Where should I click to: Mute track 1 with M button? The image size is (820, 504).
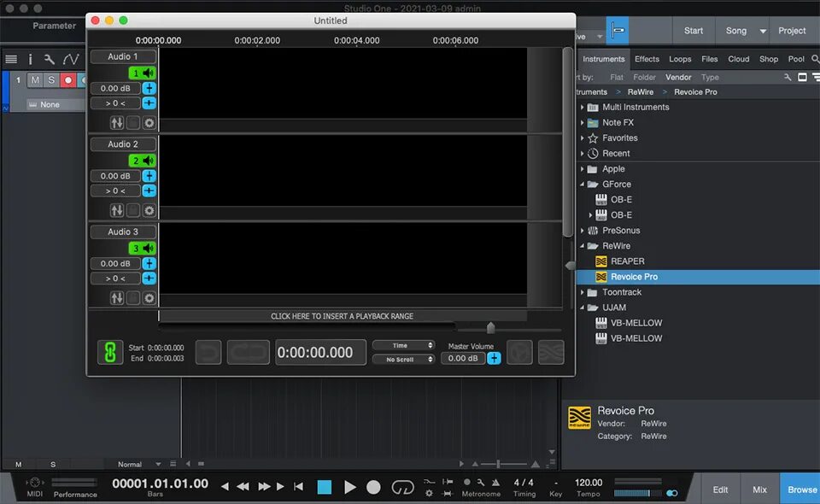pos(35,80)
